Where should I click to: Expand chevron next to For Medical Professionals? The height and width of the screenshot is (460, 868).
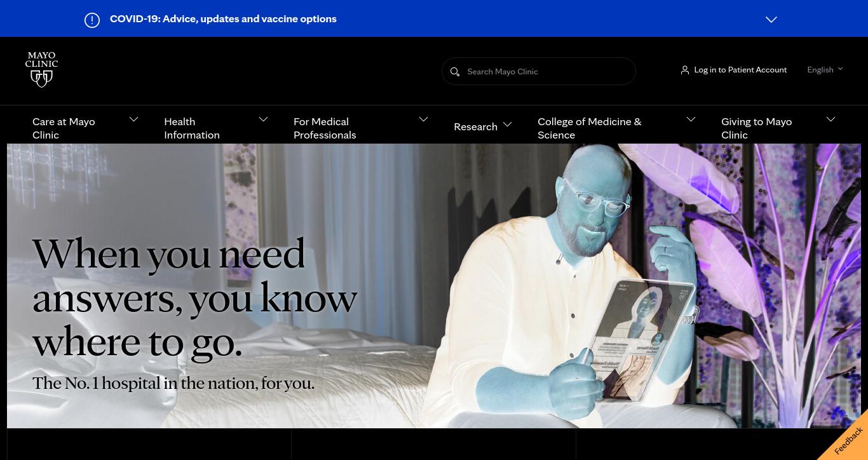pyautogui.click(x=423, y=119)
